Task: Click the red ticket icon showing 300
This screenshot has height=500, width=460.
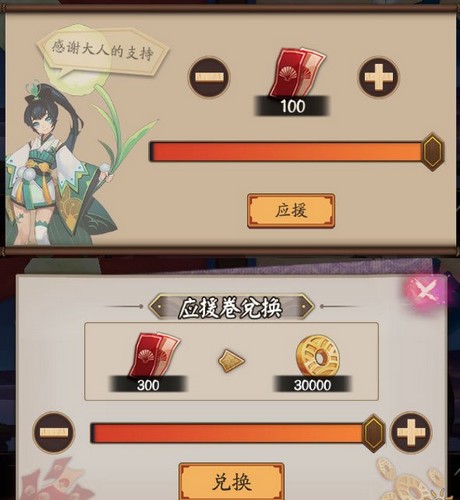Action: point(154,355)
